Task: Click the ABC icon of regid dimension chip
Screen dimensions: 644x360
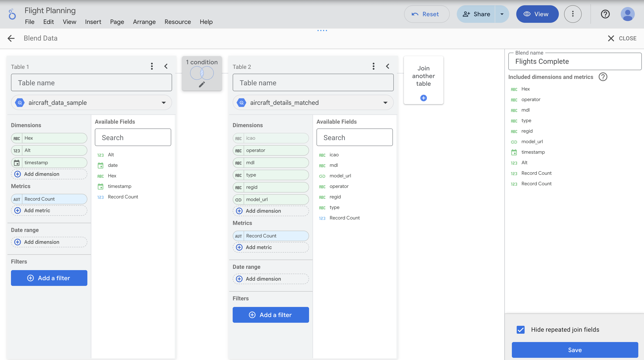Action: (x=239, y=187)
